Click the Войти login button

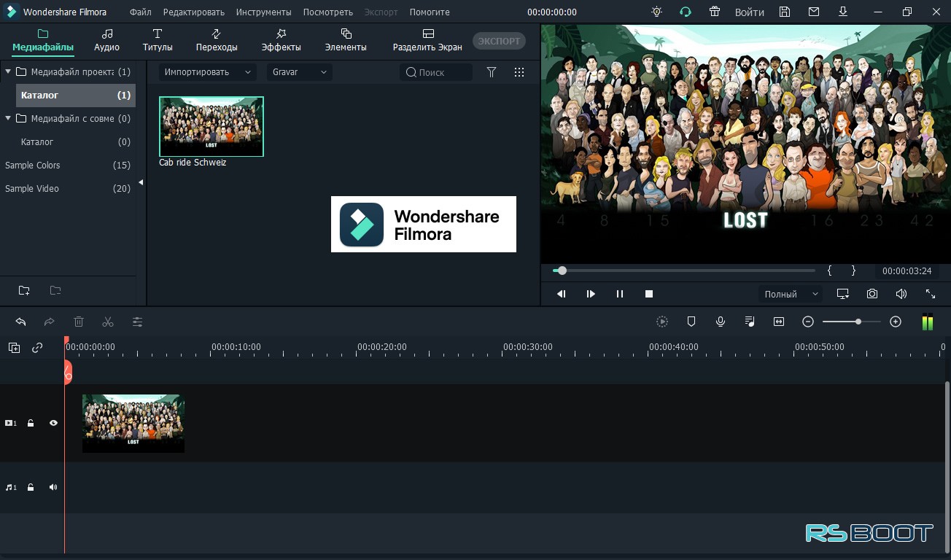pyautogui.click(x=750, y=12)
